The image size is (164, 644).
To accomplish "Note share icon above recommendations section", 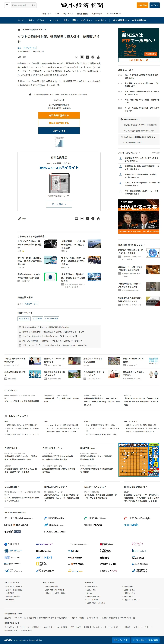I will [x=82, y=218].
